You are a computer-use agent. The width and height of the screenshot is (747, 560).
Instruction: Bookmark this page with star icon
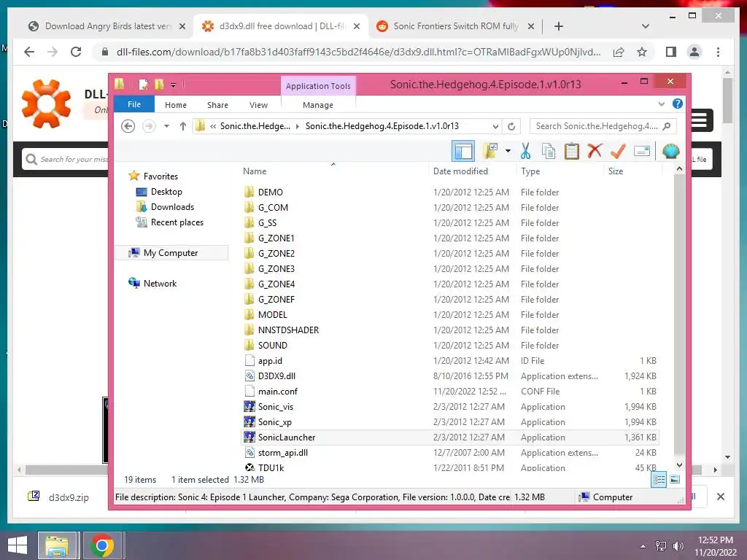(x=642, y=52)
